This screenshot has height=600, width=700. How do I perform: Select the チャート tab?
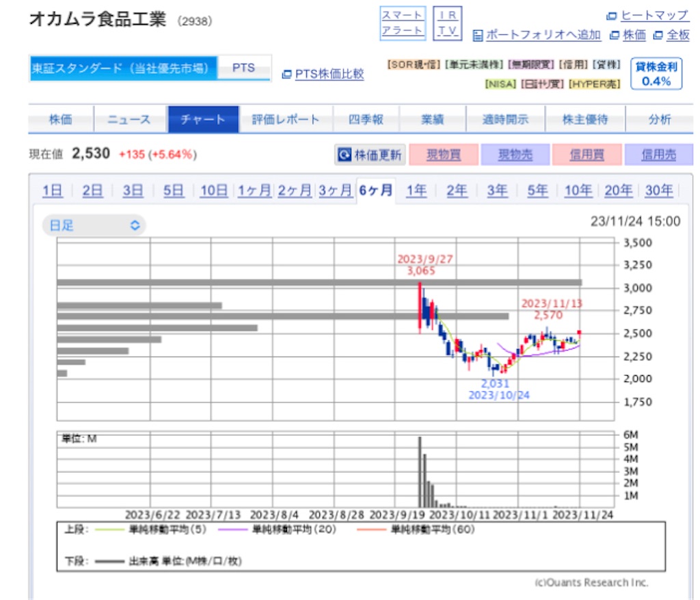203,119
